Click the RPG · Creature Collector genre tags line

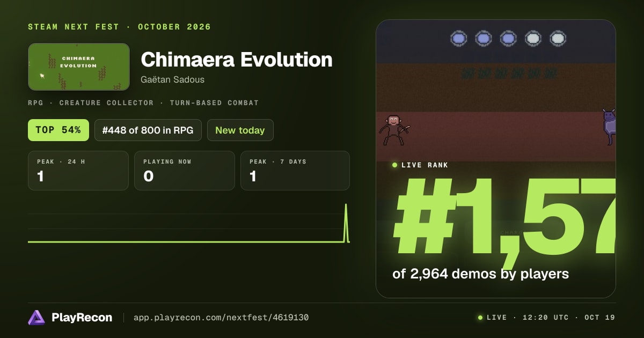(143, 102)
